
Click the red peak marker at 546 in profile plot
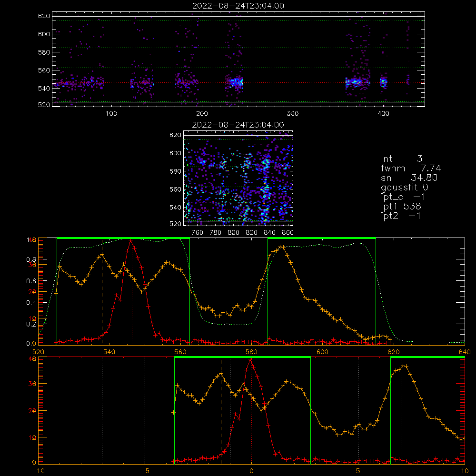[131, 241]
